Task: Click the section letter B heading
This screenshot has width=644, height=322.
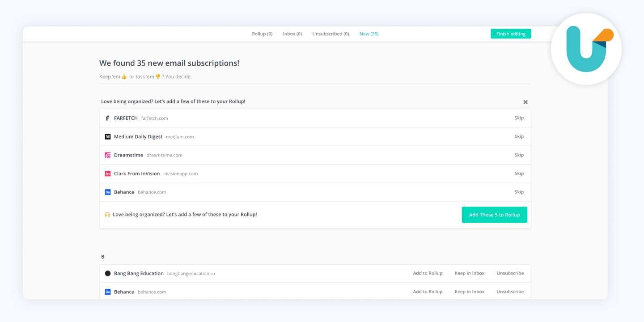Action: [x=102, y=257]
